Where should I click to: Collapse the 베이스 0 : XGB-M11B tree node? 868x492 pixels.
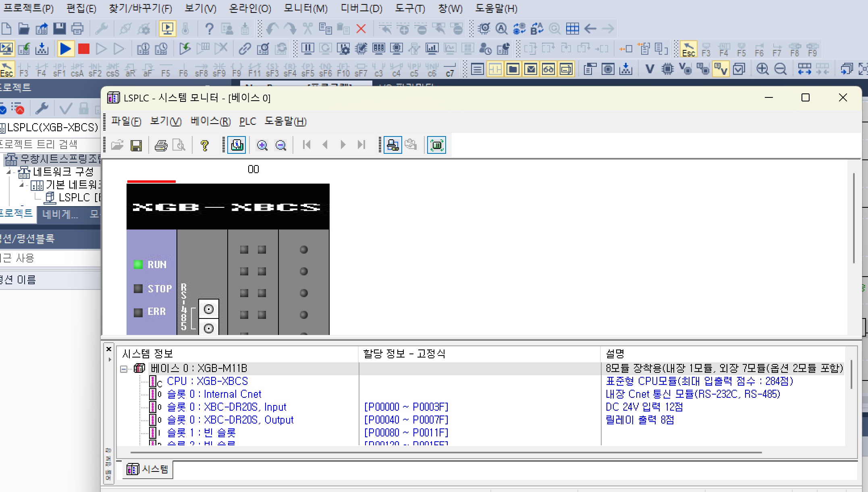[x=124, y=368]
